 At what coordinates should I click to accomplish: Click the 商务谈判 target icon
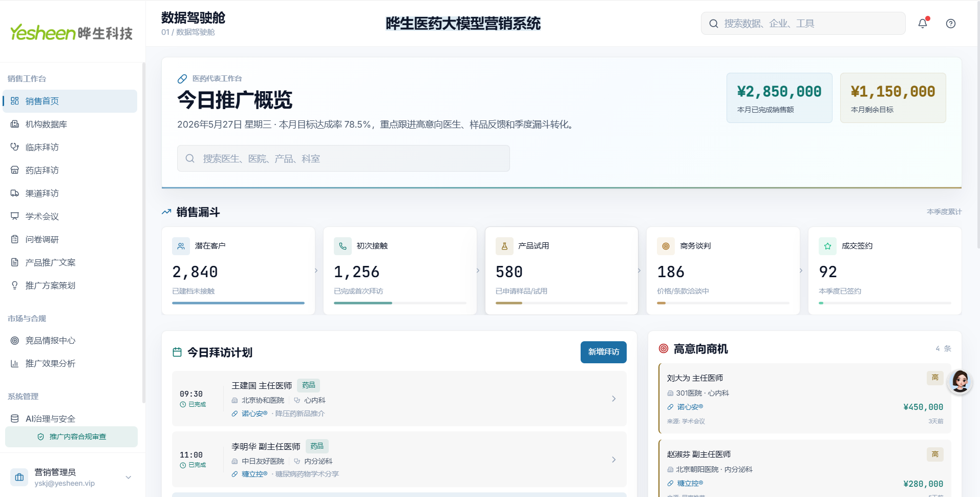coord(666,246)
